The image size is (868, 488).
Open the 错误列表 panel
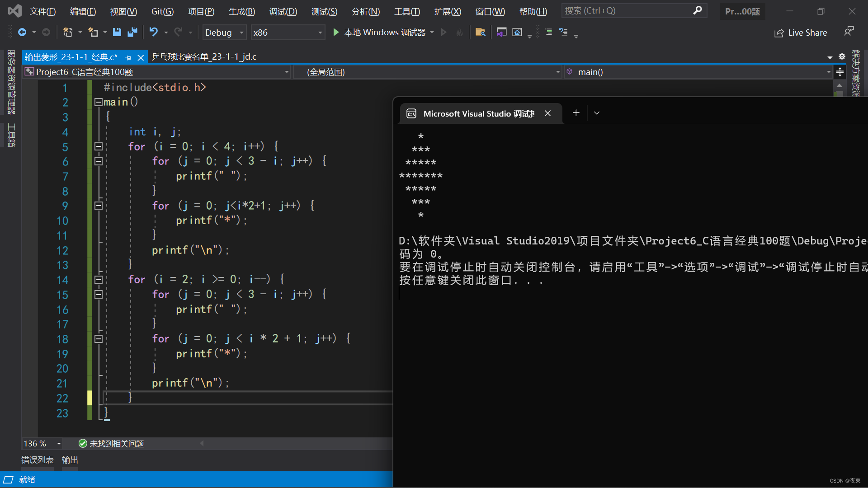point(38,460)
